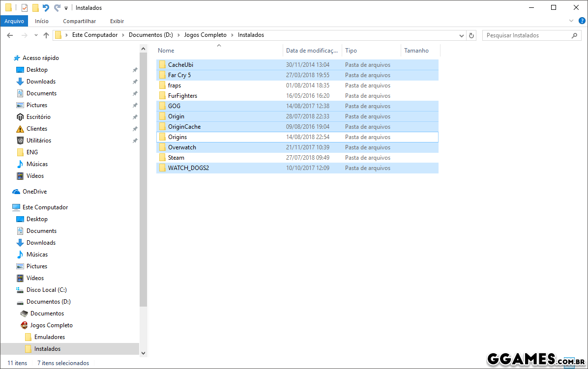Expand the ribbon with the chevron
Screen dimensions: 588x369
(x=571, y=21)
